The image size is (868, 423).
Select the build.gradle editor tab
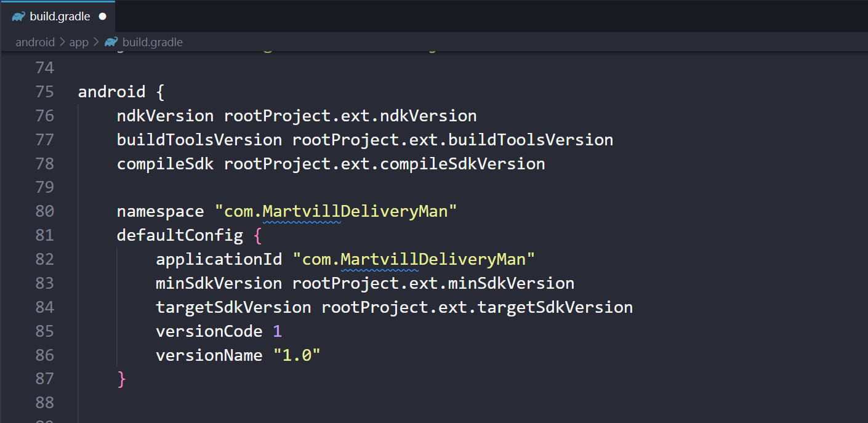tap(59, 17)
